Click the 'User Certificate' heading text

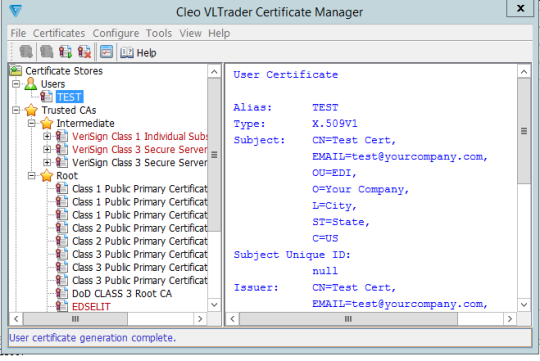286,75
